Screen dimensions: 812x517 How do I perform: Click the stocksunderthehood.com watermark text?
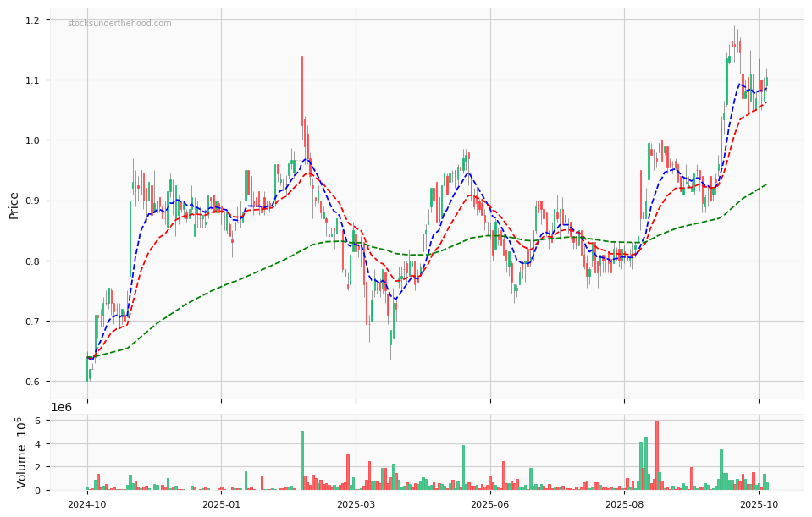click(x=119, y=24)
